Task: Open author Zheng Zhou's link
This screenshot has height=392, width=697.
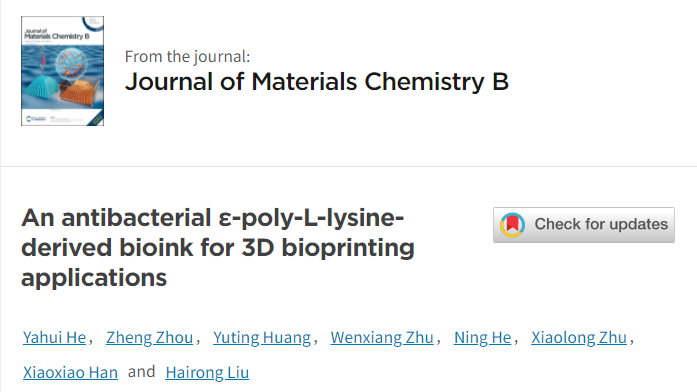Action: coord(149,338)
